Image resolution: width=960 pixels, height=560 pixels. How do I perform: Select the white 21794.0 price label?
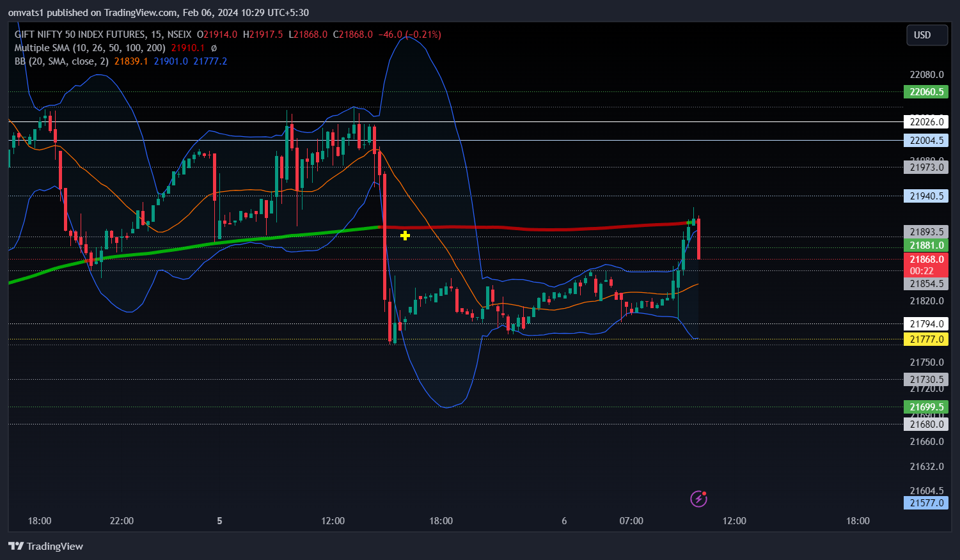click(x=926, y=324)
